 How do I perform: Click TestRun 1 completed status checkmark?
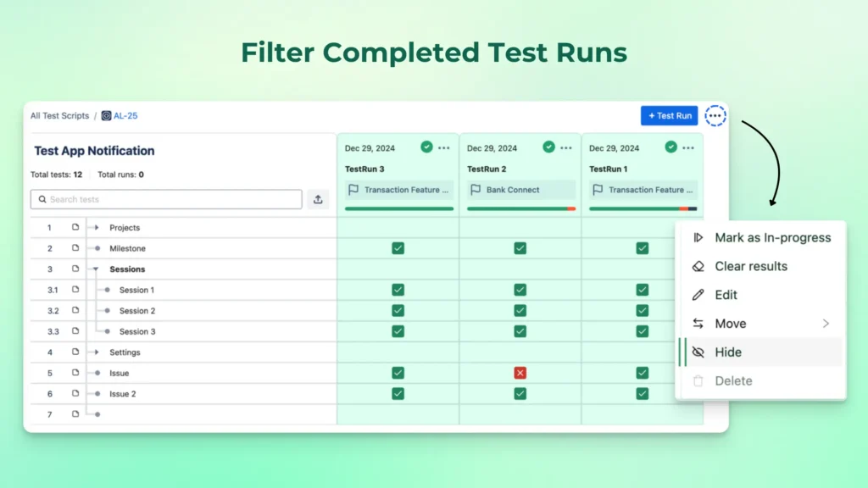tap(671, 147)
